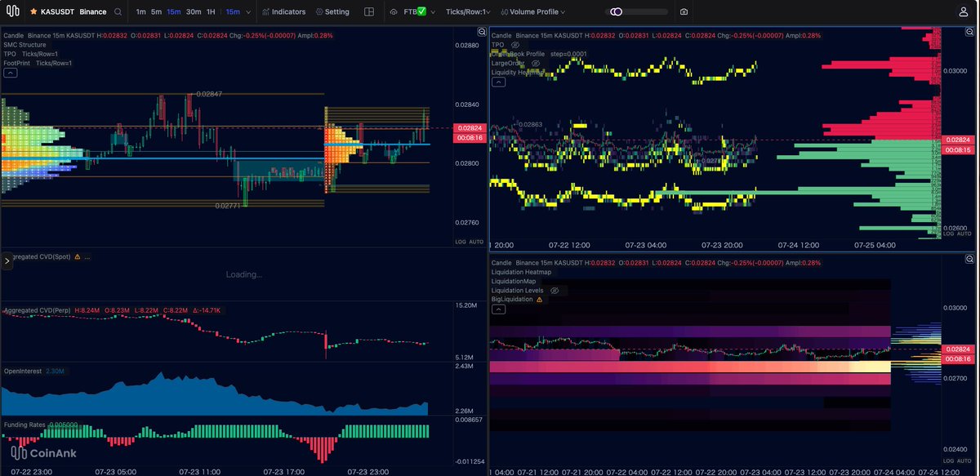Open the user account icon
980x476 pixels.
click(x=964, y=12)
